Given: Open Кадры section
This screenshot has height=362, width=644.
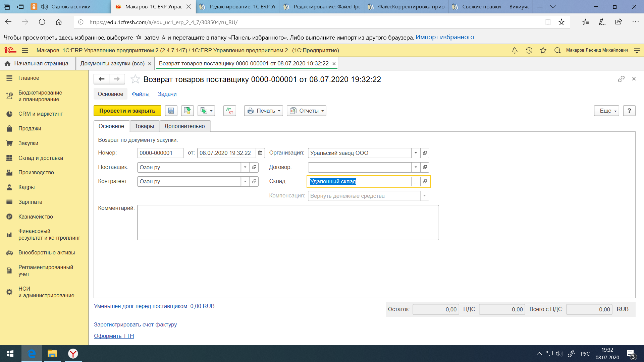Looking at the screenshot, I should click(x=26, y=187).
